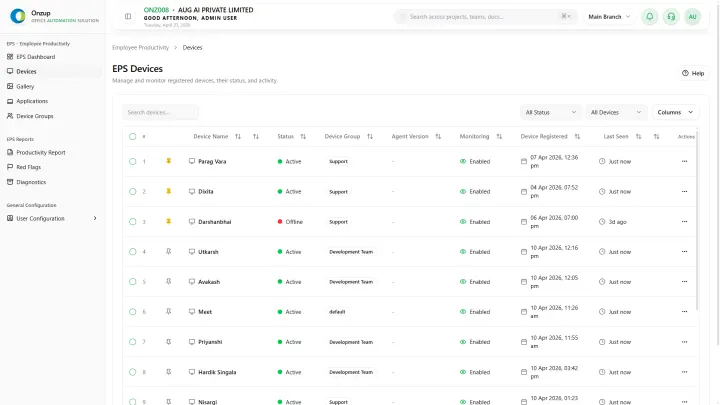Pin the Utkarsh device
This screenshot has width=720, height=405.
click(x=169, y=252)
